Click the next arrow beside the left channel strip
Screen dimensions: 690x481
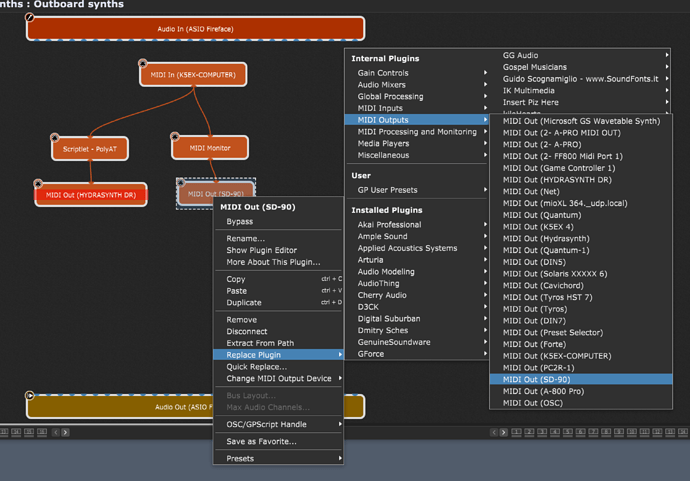[x=65, y=433]
